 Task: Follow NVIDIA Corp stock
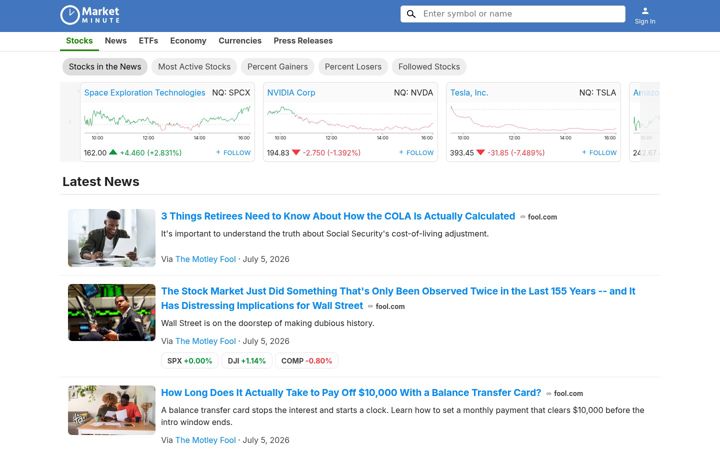click(x=416, y=152)
